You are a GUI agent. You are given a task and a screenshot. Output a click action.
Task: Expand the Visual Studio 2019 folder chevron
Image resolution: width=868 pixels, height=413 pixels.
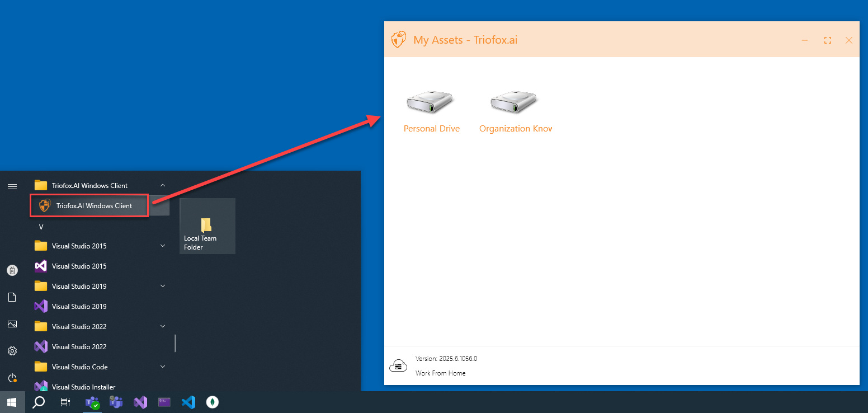tap(163, 286)
